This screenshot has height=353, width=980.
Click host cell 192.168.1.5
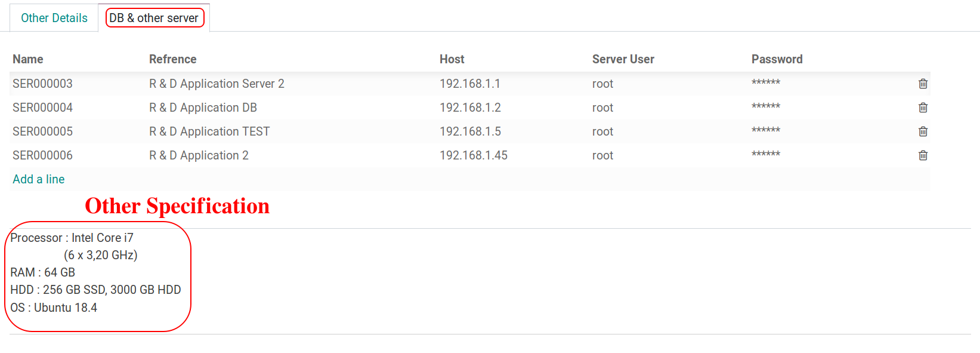coord(470,131)
